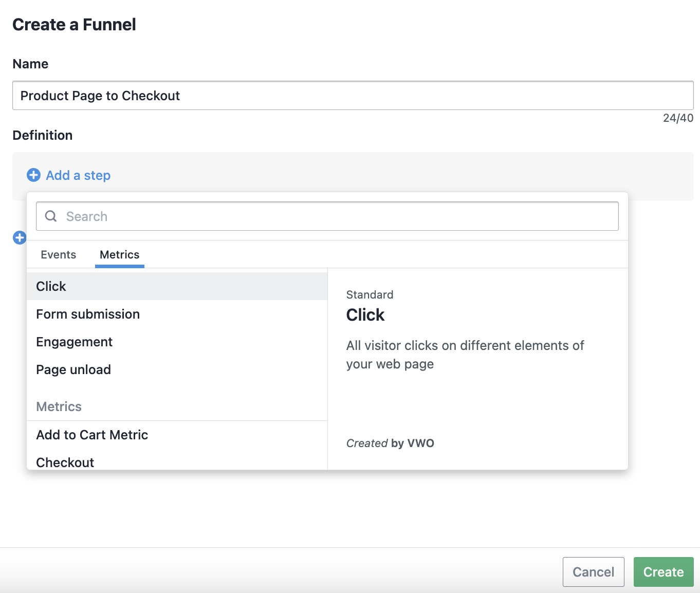
Task: Select the Page unload option
Action: 177,369
